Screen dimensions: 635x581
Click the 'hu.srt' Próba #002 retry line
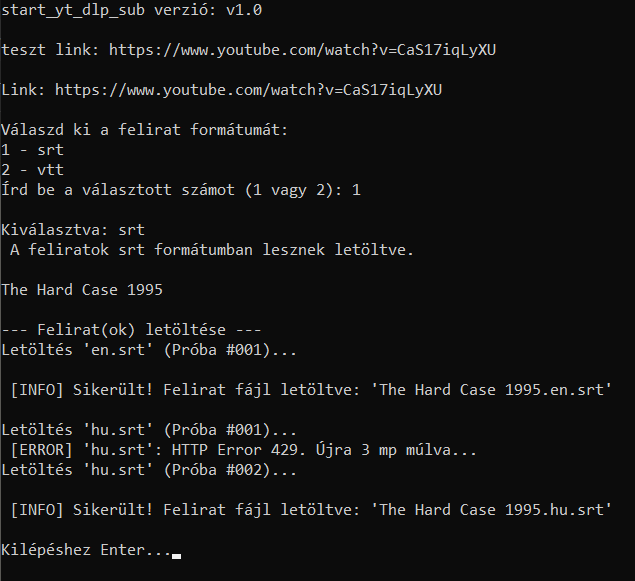click(x=149, y=470)
